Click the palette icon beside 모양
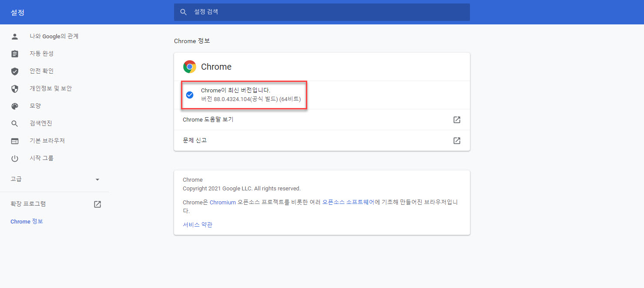This screenshot has width=644, height=288. 15,106
